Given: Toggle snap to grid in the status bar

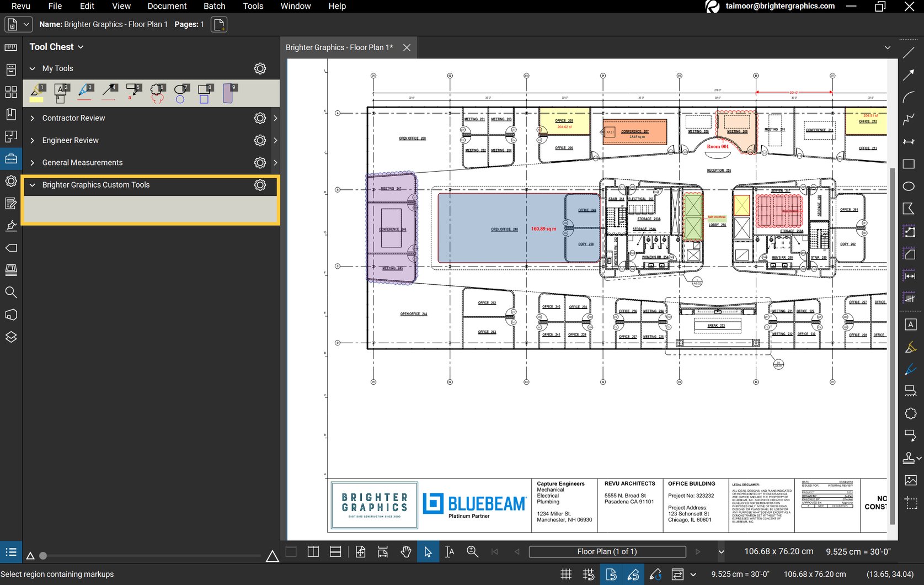Looking at the screenshot, I should [588, 574].
